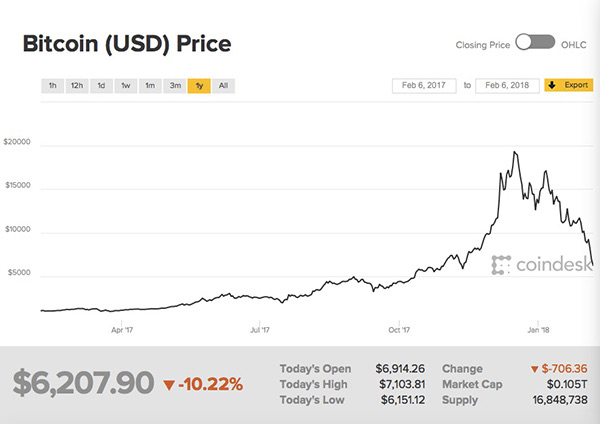This screenshot has height=424, width=600.
Task: Click the download arrow icon on Export
Action: pos(553,86)
